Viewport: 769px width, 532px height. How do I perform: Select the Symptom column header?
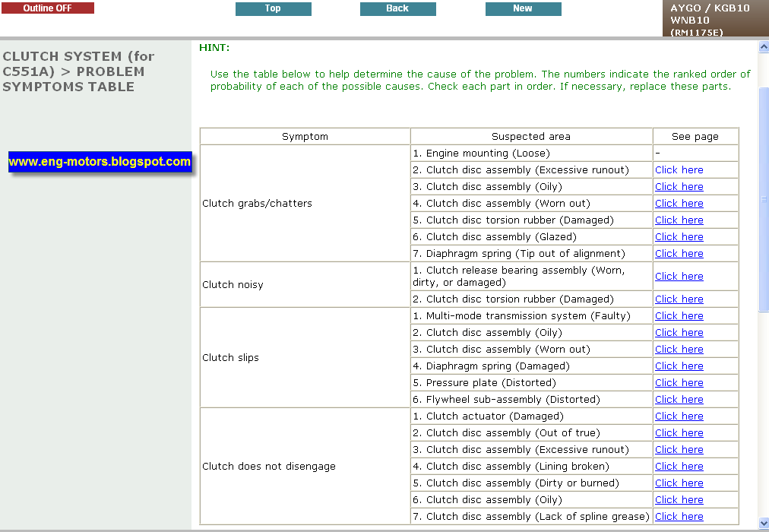click(305, 136)
